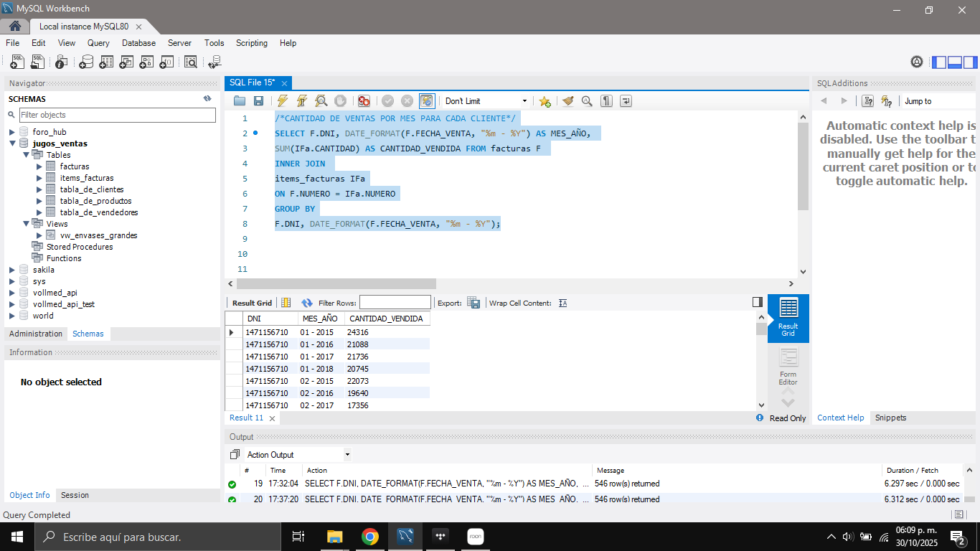Image resolution: width=980 pixels, height=551 pixels.
Task: Click the beautify query broom icon
Action: (567, 101)
